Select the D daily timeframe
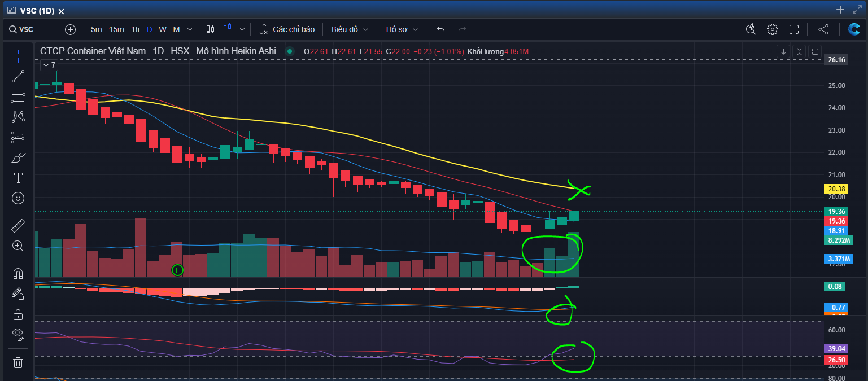The image size is (868, 381). pos(150,29)
